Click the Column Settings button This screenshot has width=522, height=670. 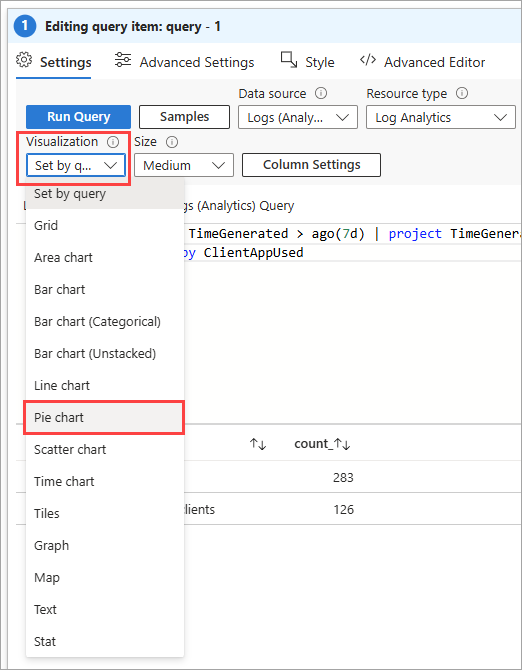[x=311, y=165]
